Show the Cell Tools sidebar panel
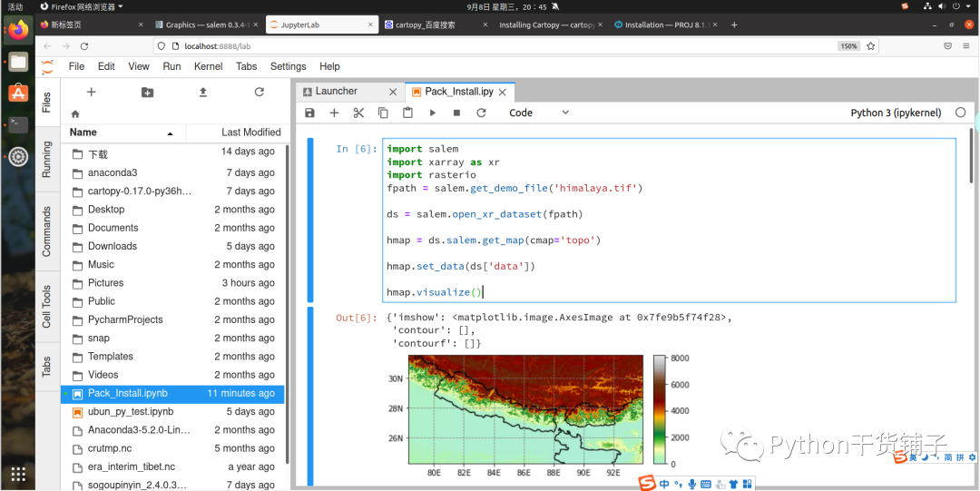The height and width of the screenshot is (491, 980). coord(47,306)
